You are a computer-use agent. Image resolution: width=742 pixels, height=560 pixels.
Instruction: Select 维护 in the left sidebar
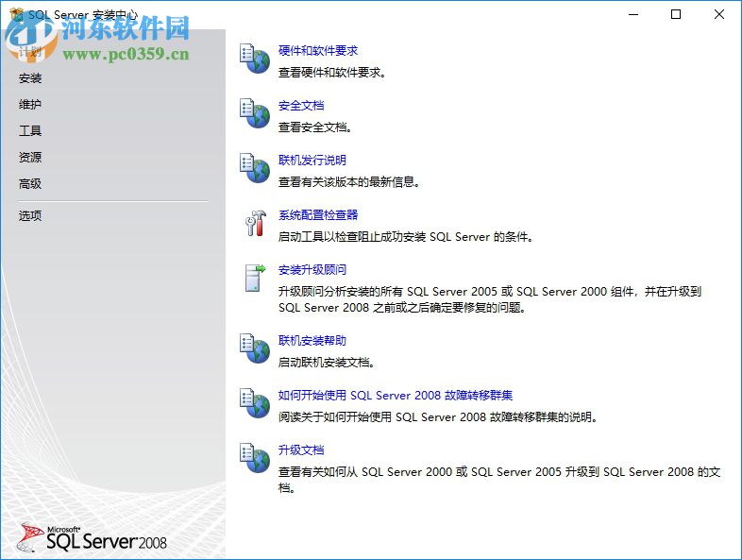30,104
